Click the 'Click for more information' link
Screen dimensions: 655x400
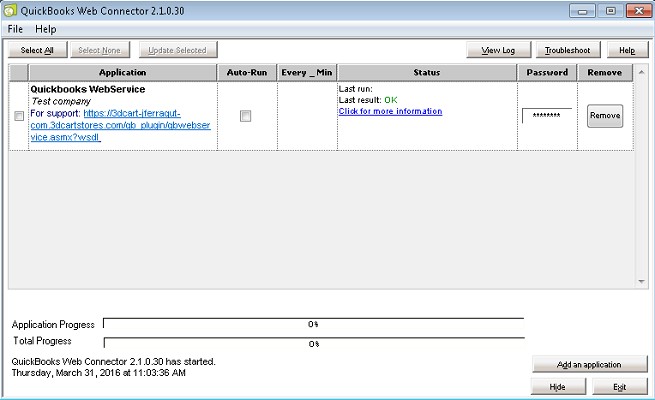(390, 111)
